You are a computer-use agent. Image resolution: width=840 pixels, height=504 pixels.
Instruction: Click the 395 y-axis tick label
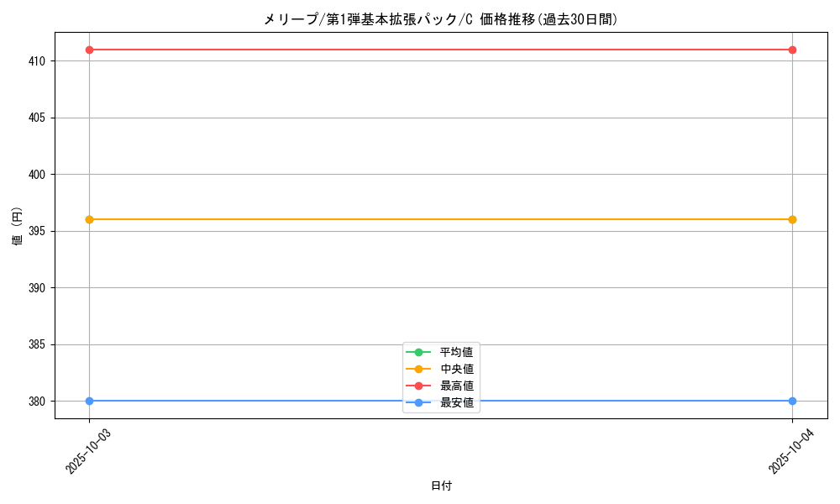tap(38, 231)
